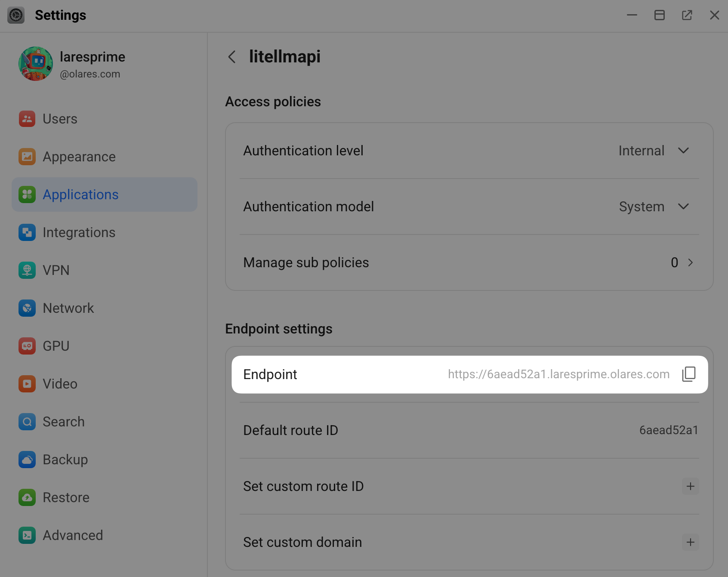Go back using the left chevron arrow
This screenshot has height=577, width=728.
click(232, 57)
